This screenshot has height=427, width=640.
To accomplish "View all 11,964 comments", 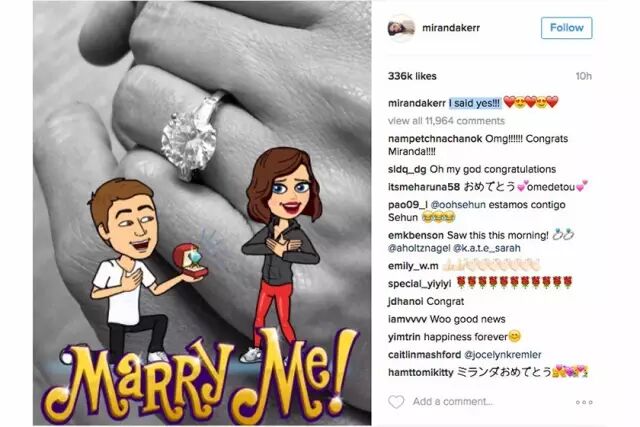I will 446,121.
